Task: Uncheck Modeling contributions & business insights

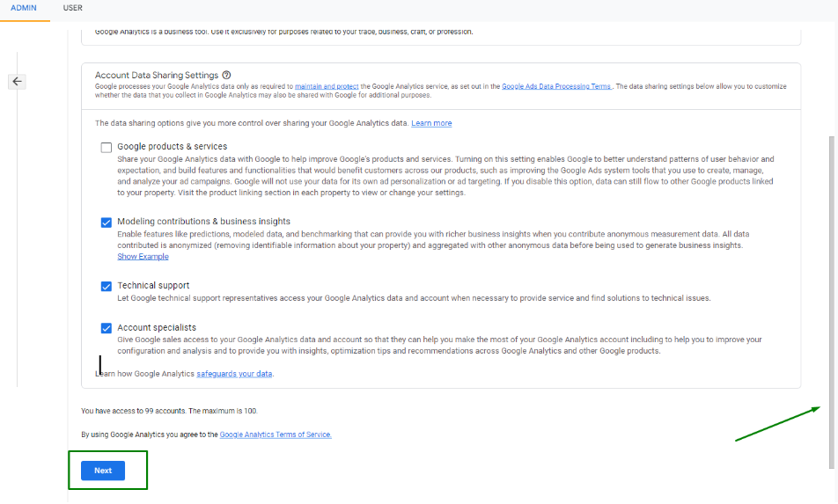Action: pyautogui.click(x=107, y=223)
